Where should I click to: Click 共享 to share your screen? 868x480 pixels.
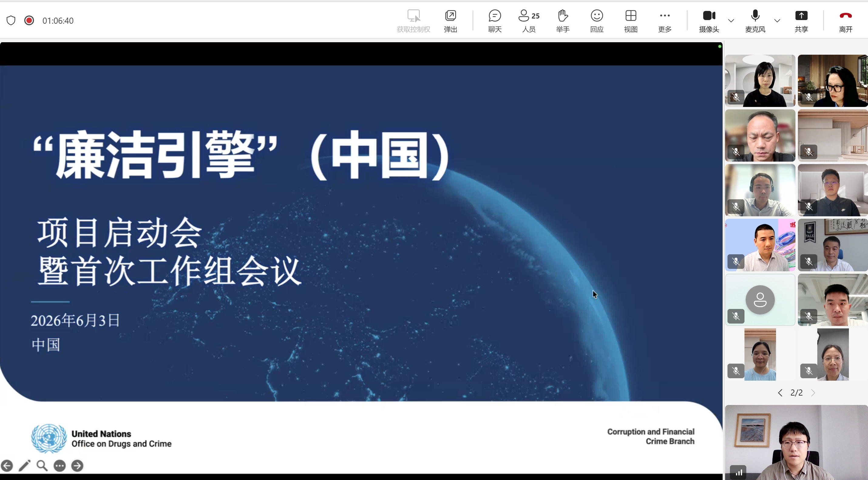click(x=801, y=21)
